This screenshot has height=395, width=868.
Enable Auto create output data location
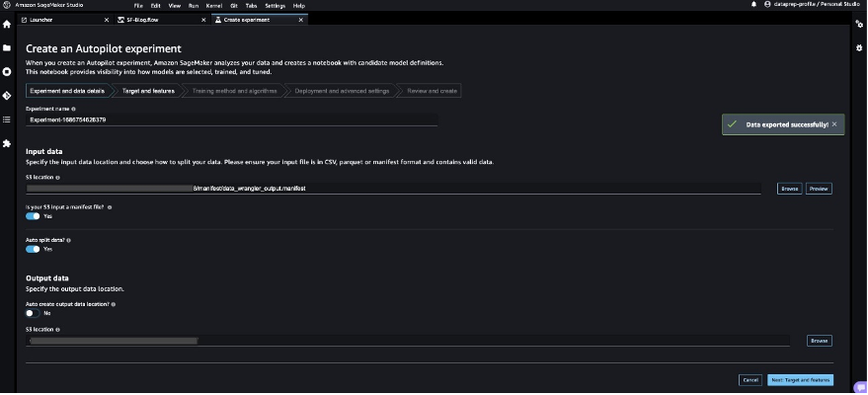(33, 313)
